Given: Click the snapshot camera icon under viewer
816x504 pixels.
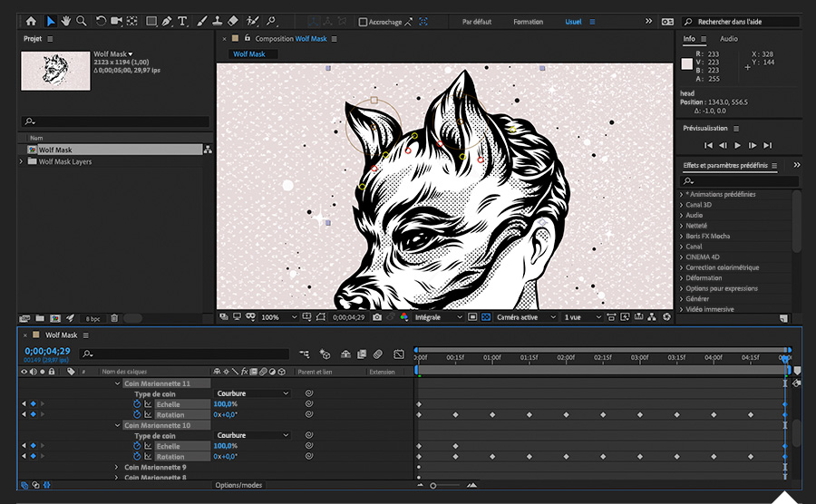Looking at the screenshot, I should [376, 317].
